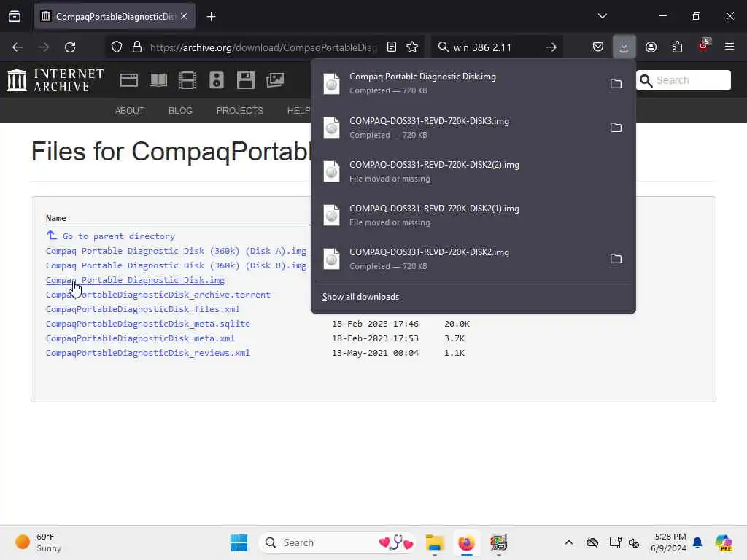
Task: Open the HELP menu item
Action: [298, 111]
